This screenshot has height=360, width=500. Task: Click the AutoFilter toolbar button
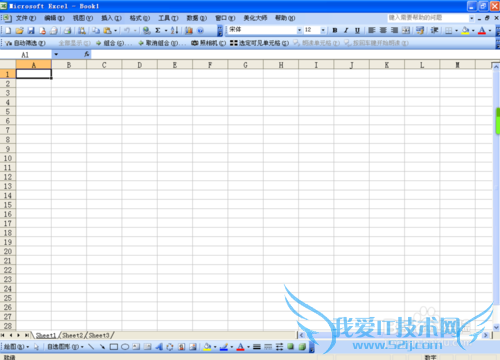25,43
